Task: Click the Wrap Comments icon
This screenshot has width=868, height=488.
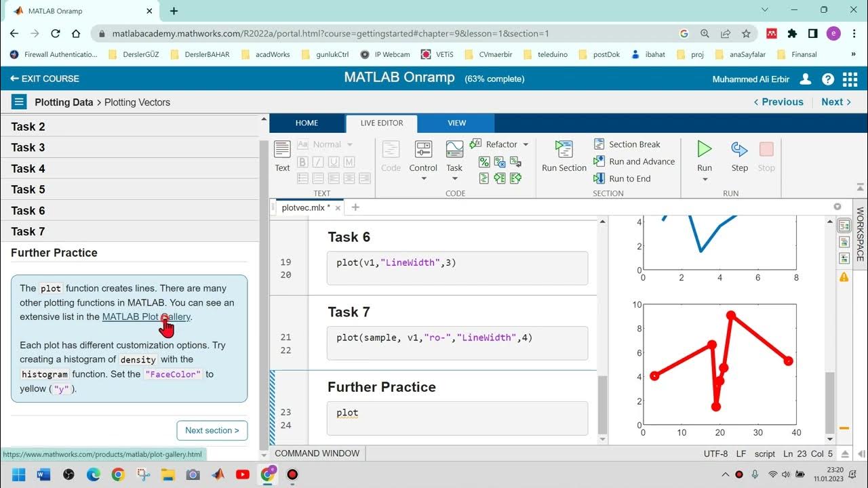Action: pyautogui.click(x=515, y=162)
